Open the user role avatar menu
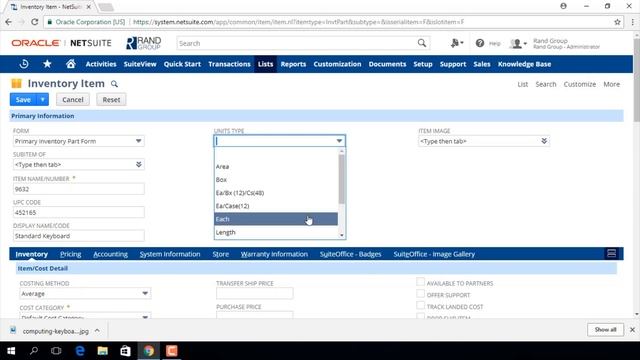Screen dimensions: 640x360 pyautogui.click(x=518, y=43)
